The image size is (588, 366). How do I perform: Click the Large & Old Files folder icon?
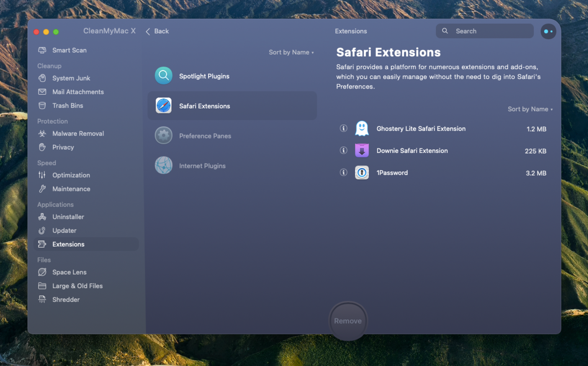point(42,286)
